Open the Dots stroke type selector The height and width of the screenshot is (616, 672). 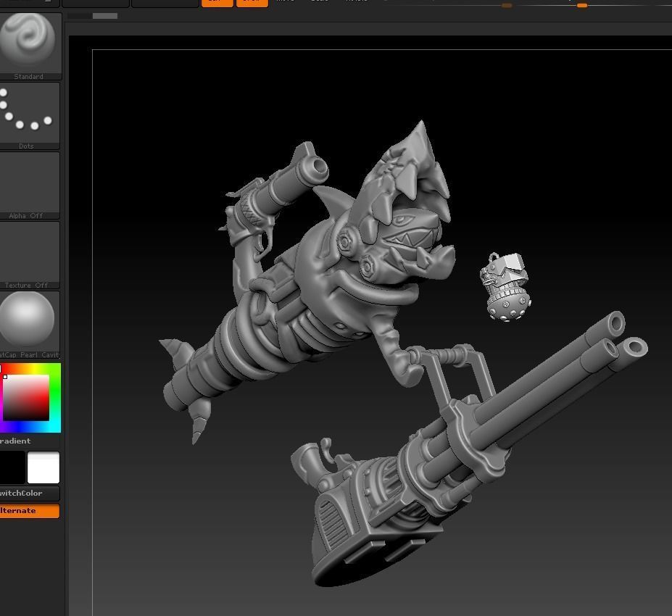pyautogui.click(x=29, y=116)
